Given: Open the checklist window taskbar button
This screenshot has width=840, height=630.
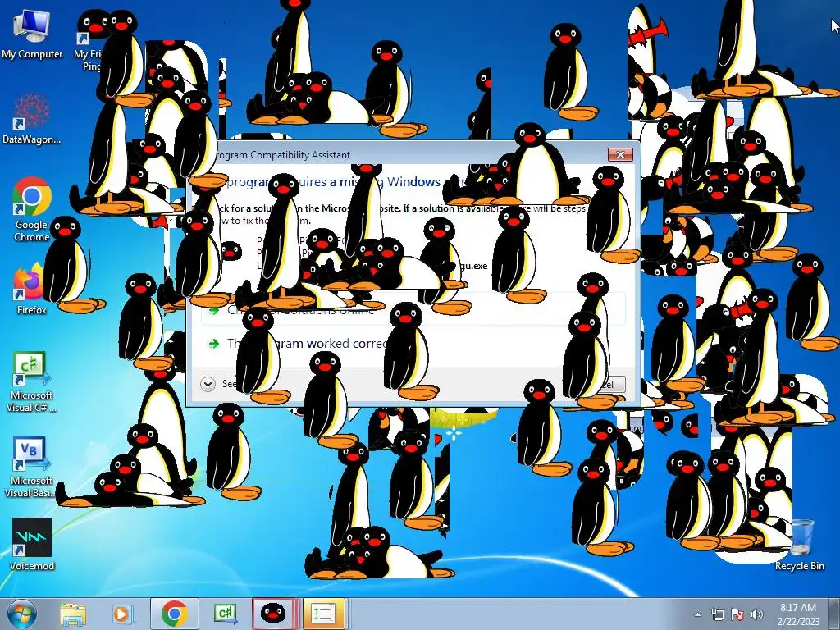Looking at the screenshot, I should [323, 614].
